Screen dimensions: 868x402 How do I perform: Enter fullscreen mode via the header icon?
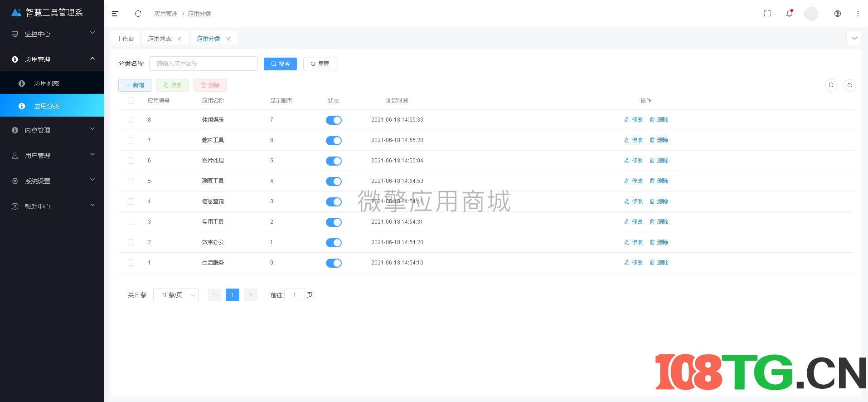pos(767,14)
